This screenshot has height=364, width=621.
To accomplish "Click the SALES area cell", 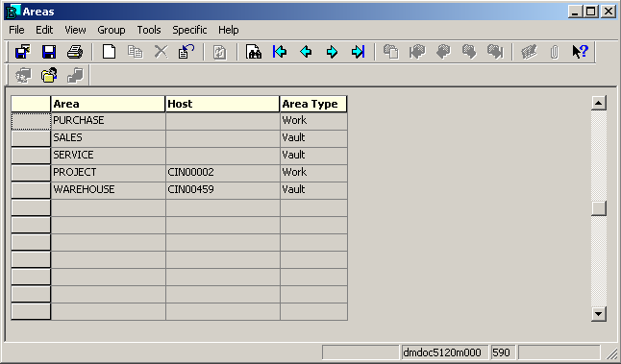I will [108, 137].
